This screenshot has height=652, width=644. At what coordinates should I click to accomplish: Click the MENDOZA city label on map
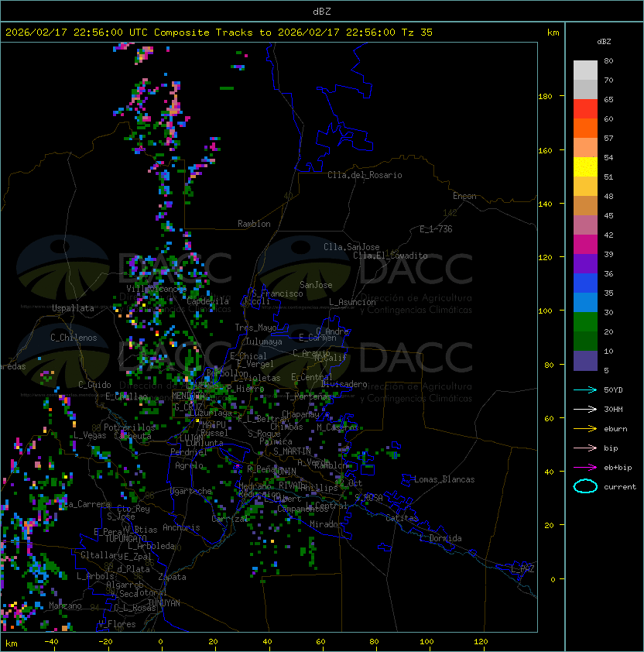(x=189, y=396)
